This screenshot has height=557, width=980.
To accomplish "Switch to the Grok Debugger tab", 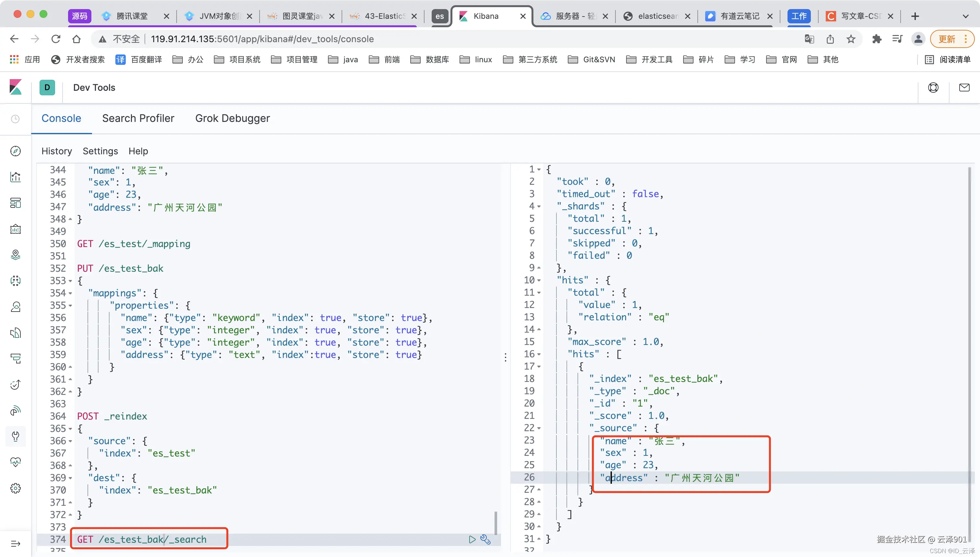I will pyautogui.click(x=232, y=118).
